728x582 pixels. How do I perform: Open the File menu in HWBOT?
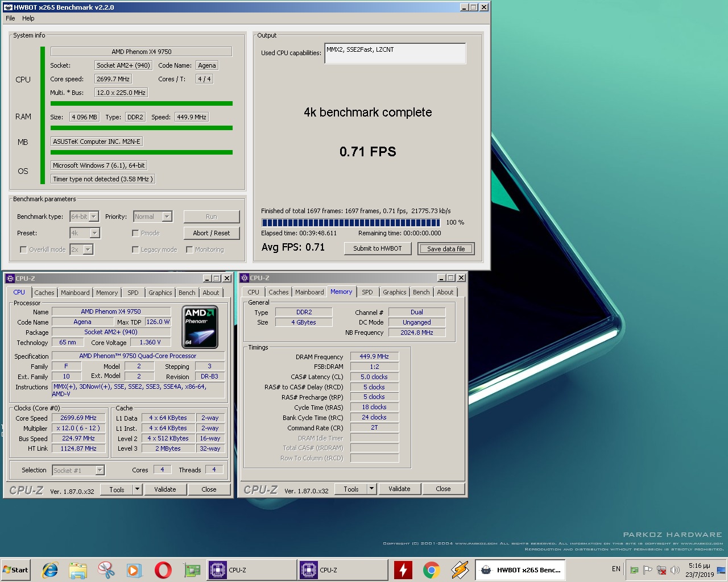pyautogui.click(x=10, y=18)
